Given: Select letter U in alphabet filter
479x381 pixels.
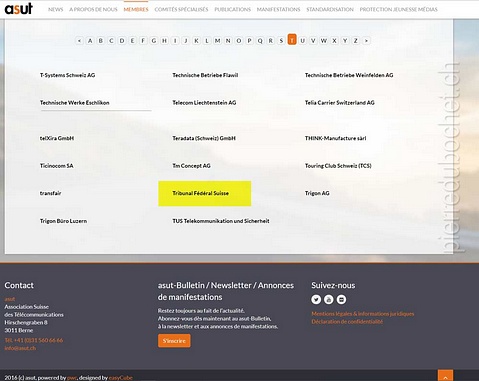Looking at the screenshot, I should [x=302, y=41].
